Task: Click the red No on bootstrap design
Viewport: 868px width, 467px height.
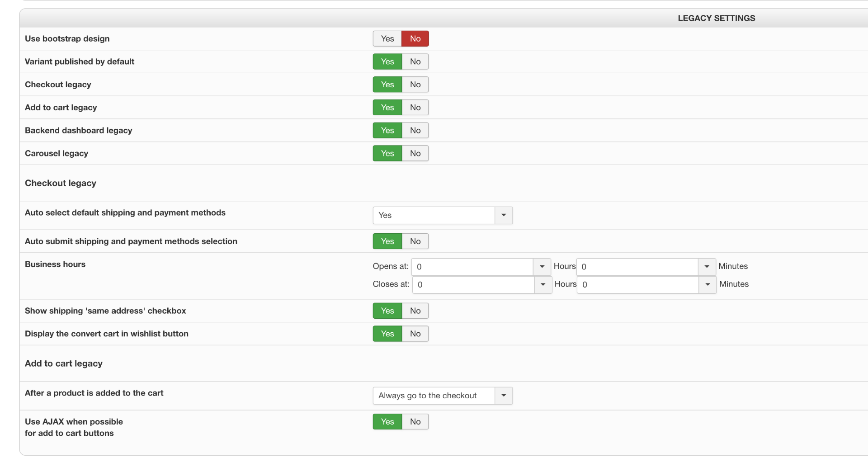Action: (x=415, y=39)
